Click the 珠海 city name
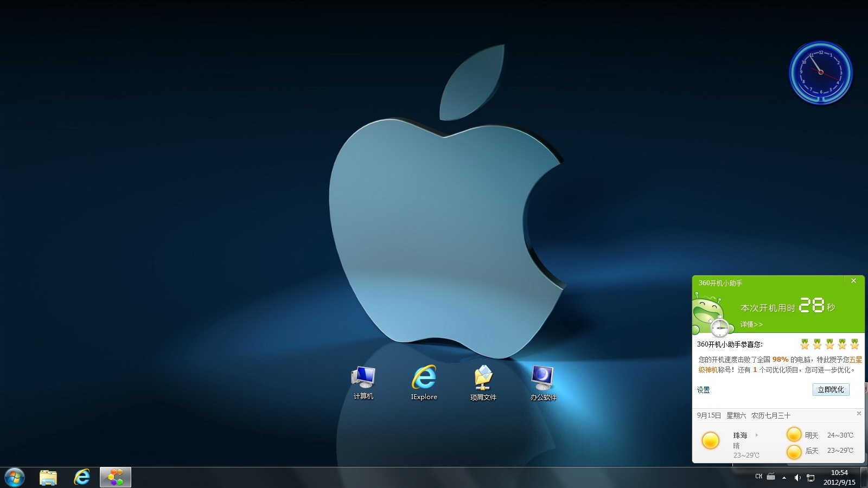Image resolution: width=868 pixels, height=488 pixels. (740, 435)
